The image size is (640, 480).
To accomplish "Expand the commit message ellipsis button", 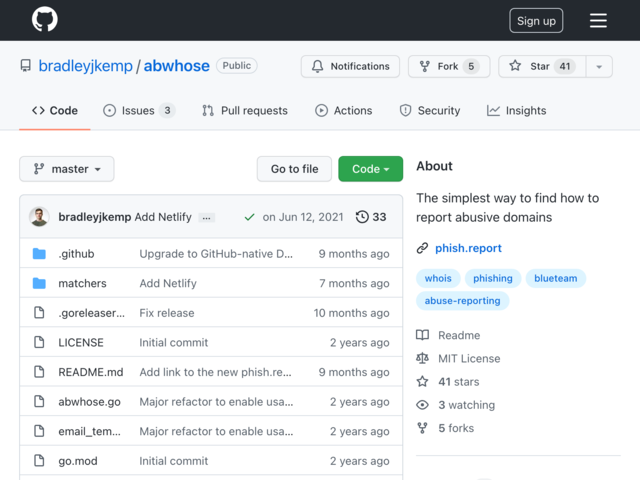I will click(x=207, y=218).
